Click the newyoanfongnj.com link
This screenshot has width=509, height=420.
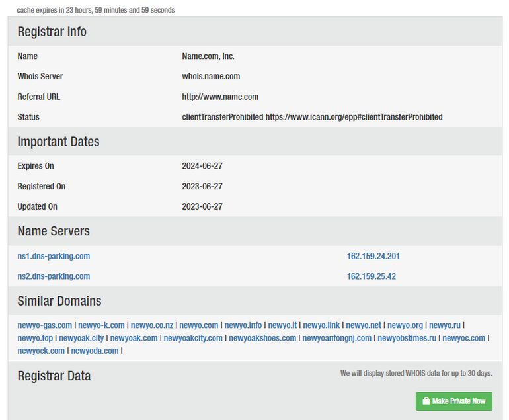point(337,338)
